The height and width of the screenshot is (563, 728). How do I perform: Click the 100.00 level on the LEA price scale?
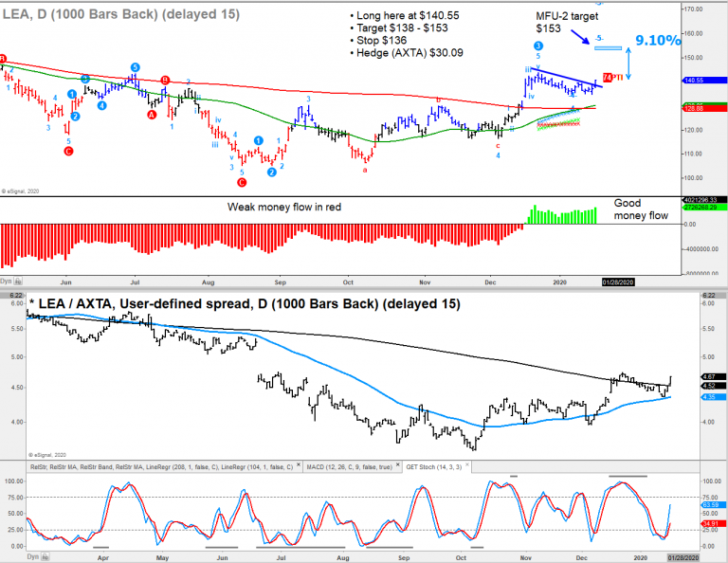pos(693,178)
